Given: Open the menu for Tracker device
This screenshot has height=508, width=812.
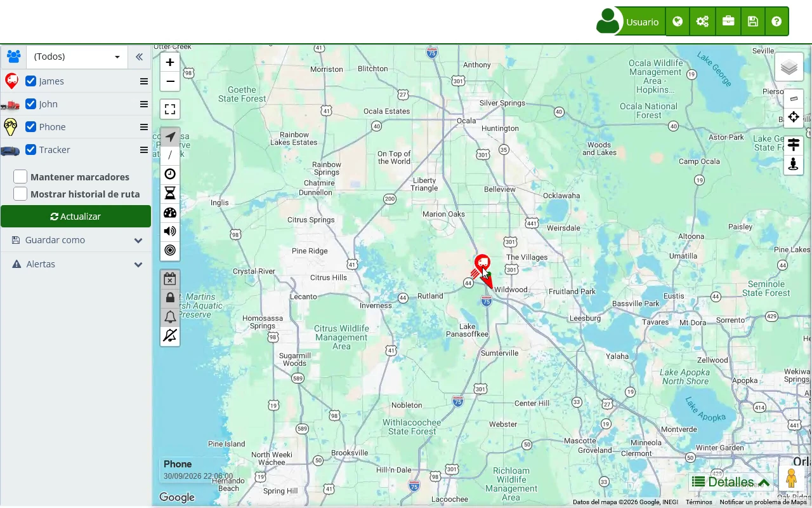Looking at the screenshot, I should (x=144, y=150).
